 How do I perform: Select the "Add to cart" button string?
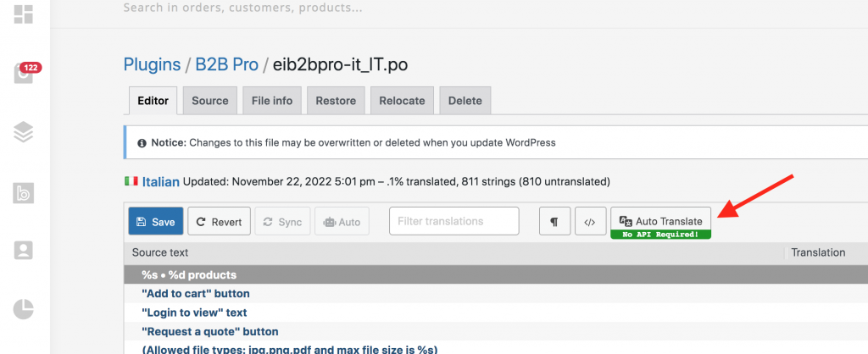click(196, 293)
